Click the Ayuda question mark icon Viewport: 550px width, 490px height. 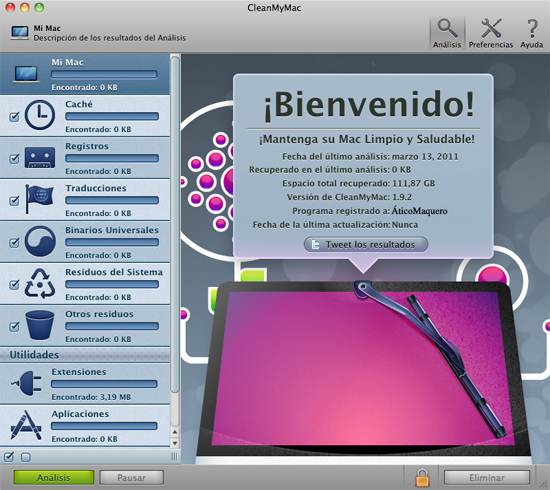click(532, 28)
